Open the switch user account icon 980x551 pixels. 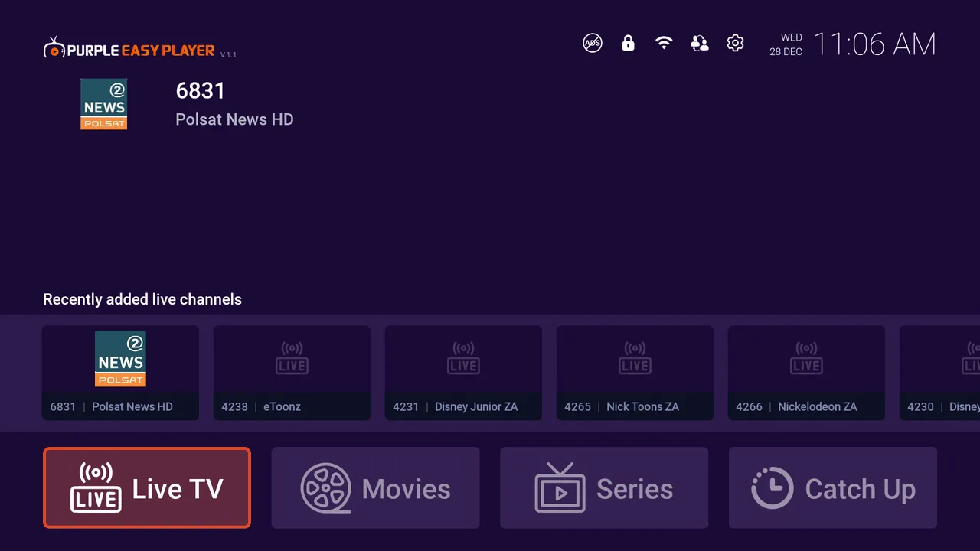click(x=699, y=44)
